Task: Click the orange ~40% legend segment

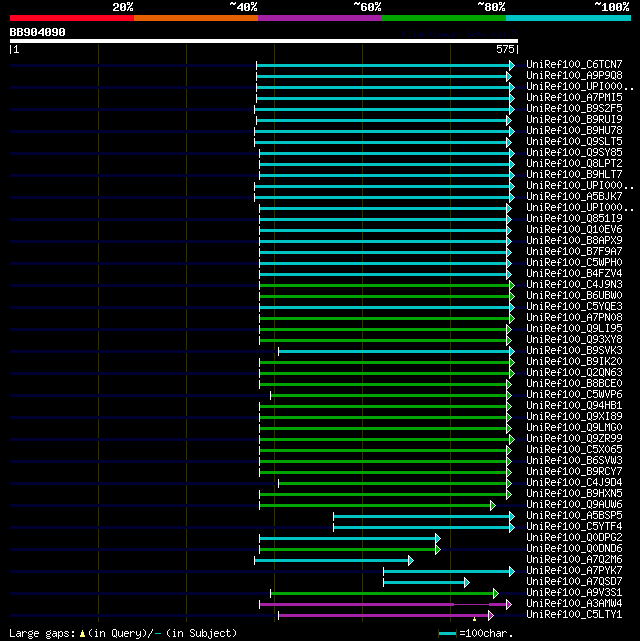Action: point(196,18)
